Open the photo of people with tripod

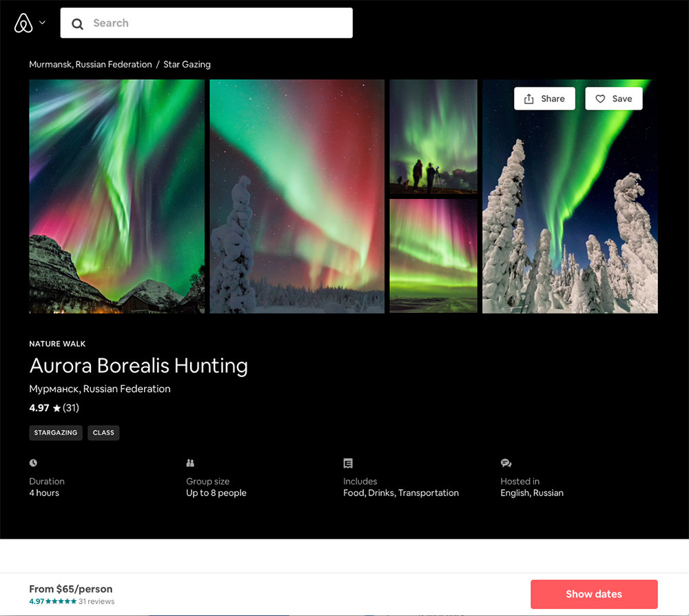(x=433, y=136)
